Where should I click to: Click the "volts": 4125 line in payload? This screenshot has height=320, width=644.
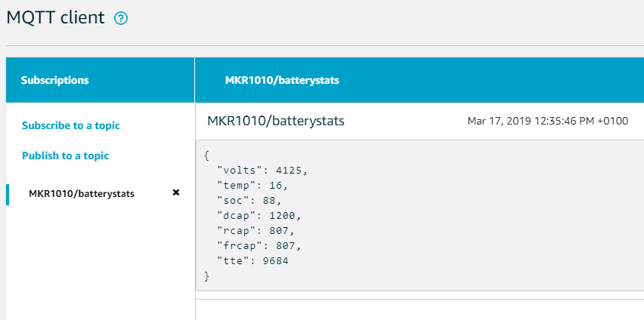point(262,170)
